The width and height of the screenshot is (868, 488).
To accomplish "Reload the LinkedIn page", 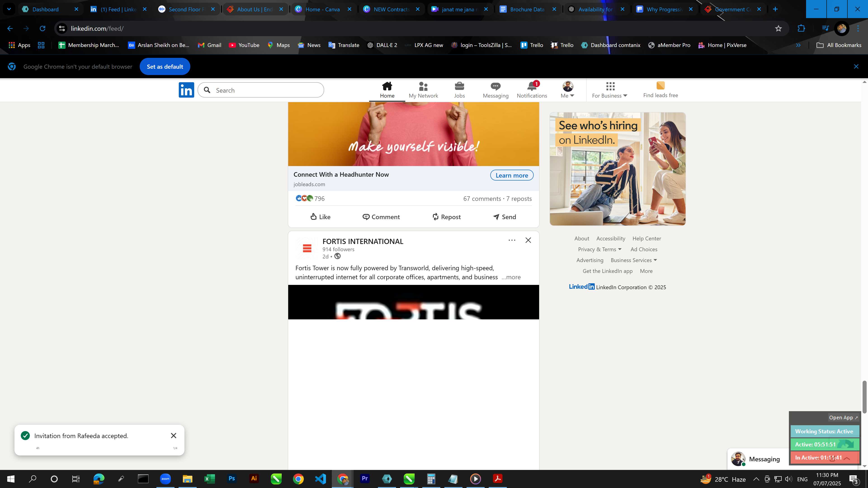I will (x=42, y=29).
